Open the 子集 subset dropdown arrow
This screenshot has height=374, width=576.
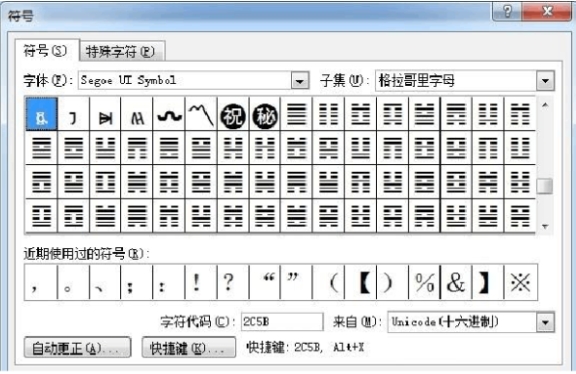click(x=545, y=81)
